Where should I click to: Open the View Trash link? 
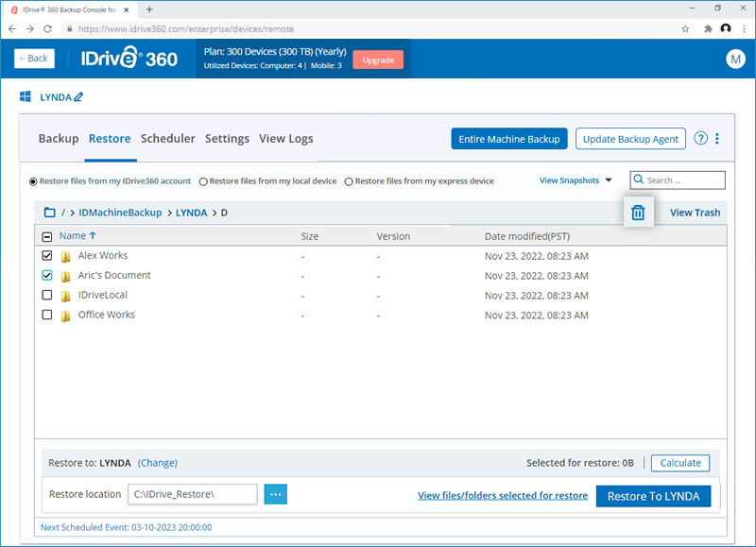[x=695, y=213]
